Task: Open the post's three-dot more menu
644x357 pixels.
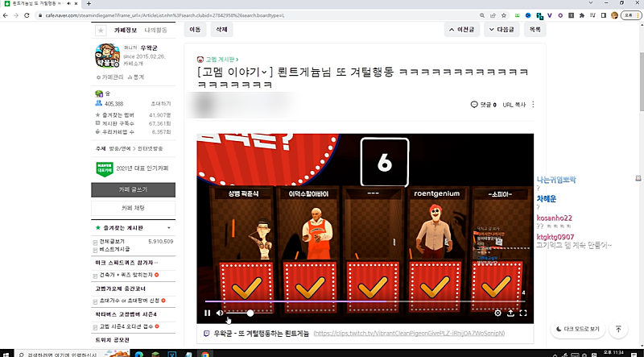Action: tap(533, 105)
